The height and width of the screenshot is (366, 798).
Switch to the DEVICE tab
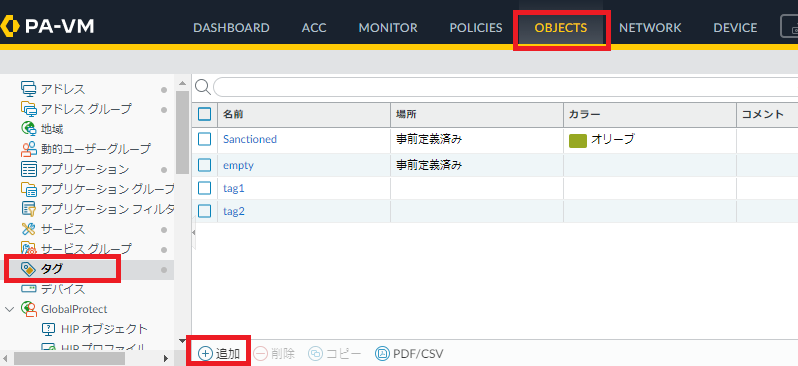pos(735,27)
